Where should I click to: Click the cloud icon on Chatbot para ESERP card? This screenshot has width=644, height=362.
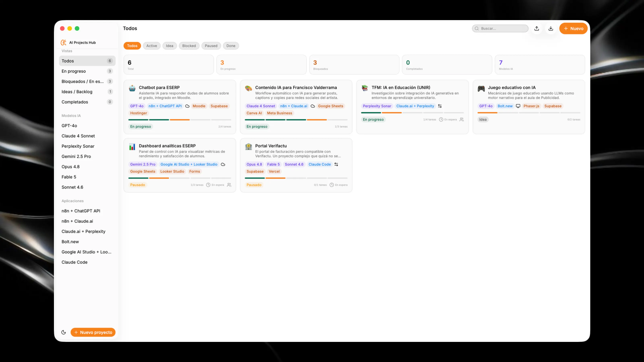click(187, 106)
